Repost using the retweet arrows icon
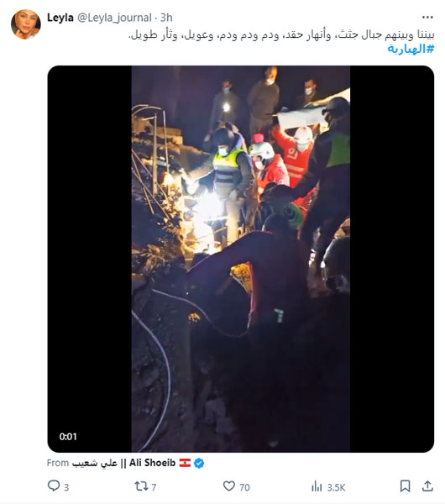The image size is (445, 504). [141, 486]
